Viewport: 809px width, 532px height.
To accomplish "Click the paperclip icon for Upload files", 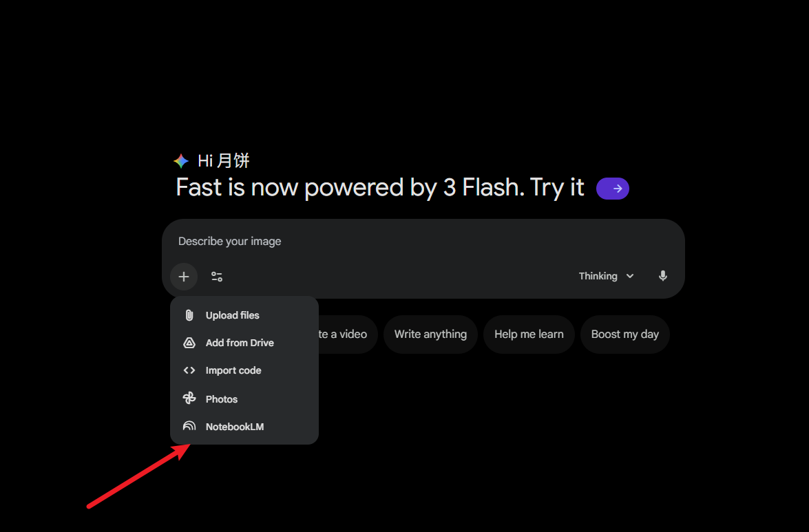I will pos(189,315).
